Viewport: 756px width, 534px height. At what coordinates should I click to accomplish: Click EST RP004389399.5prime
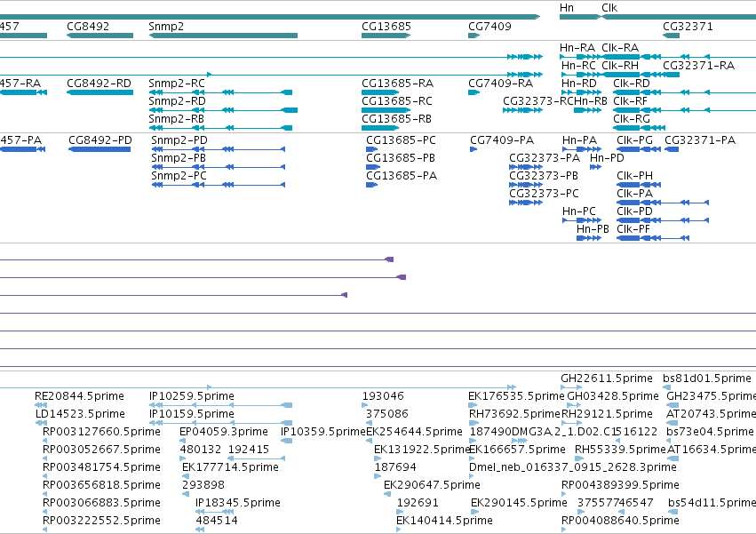620,485
